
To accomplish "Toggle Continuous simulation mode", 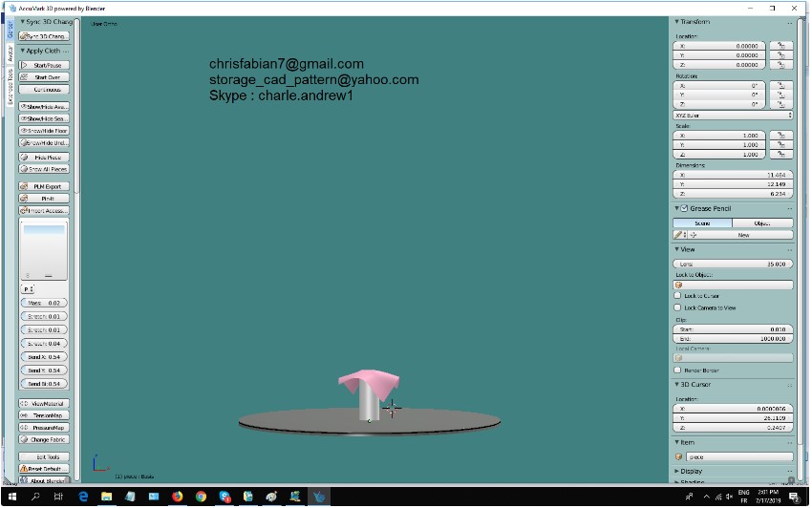I will point(44,90).
